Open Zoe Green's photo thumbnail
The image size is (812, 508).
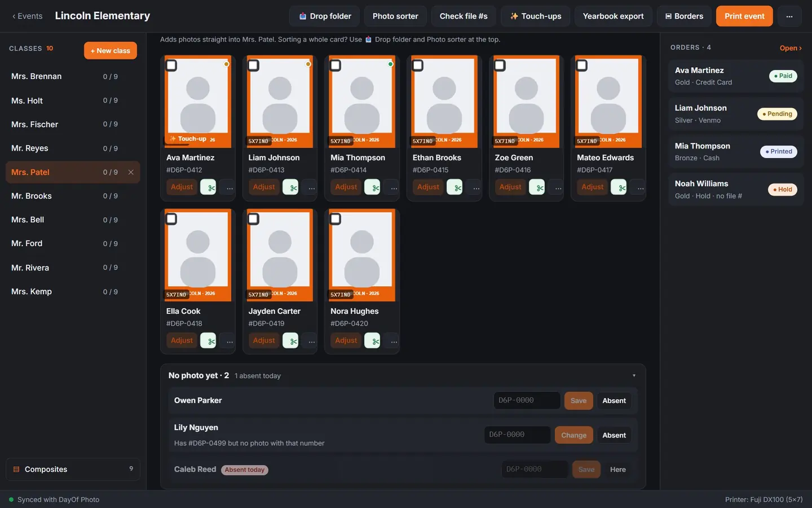click(x=526, y=102)
